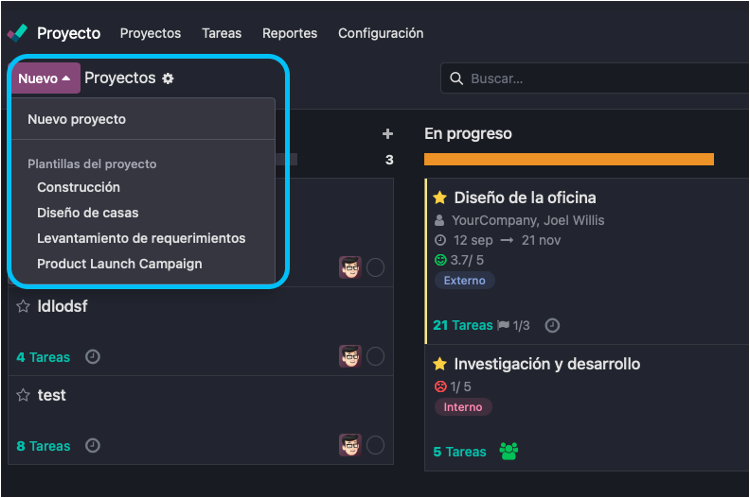Collapse the Nuevo dropdown button
This screenshot has height=498, width=750.
[x=44, y=78]
